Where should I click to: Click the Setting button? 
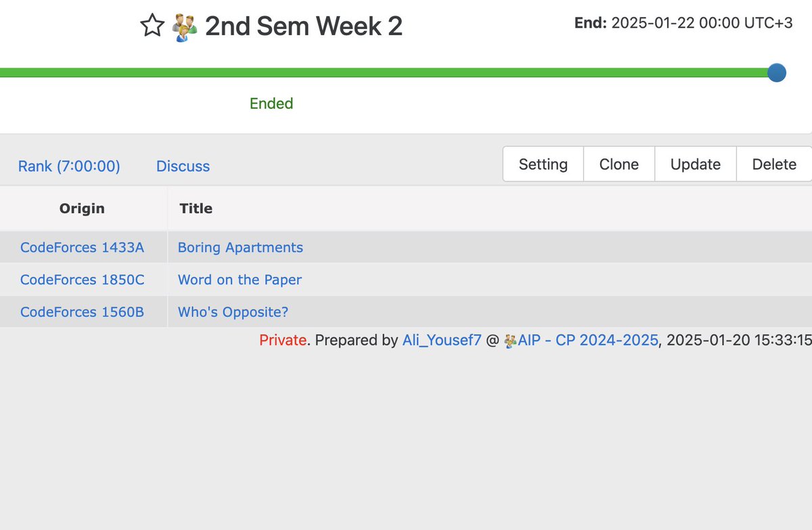coord(543,164)
